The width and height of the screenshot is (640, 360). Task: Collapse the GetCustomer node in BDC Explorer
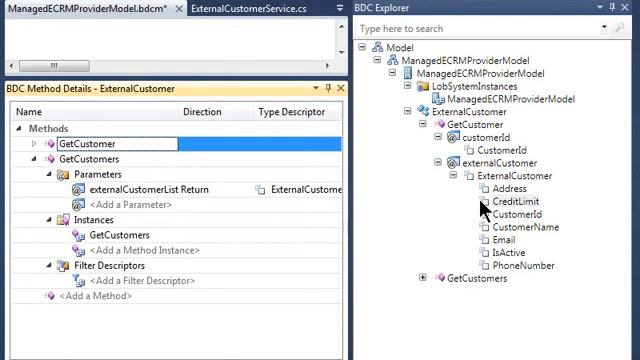coord(423,124)
